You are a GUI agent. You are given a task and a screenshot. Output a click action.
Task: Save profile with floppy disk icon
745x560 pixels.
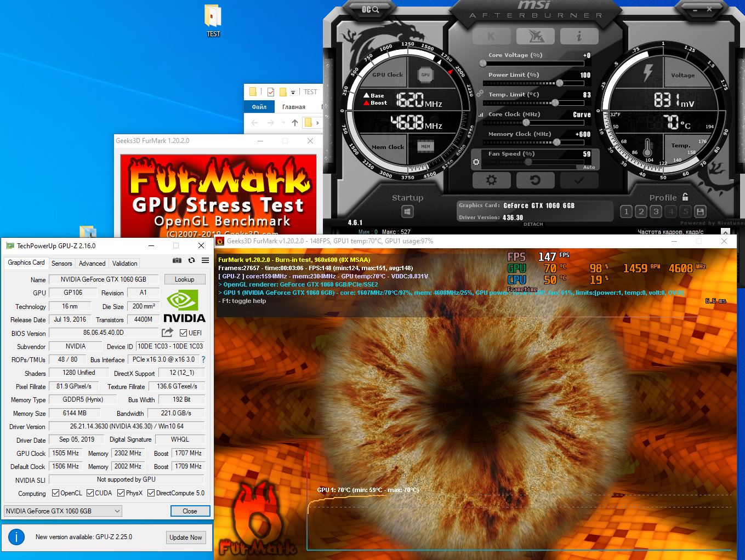[x=699, y=212]
